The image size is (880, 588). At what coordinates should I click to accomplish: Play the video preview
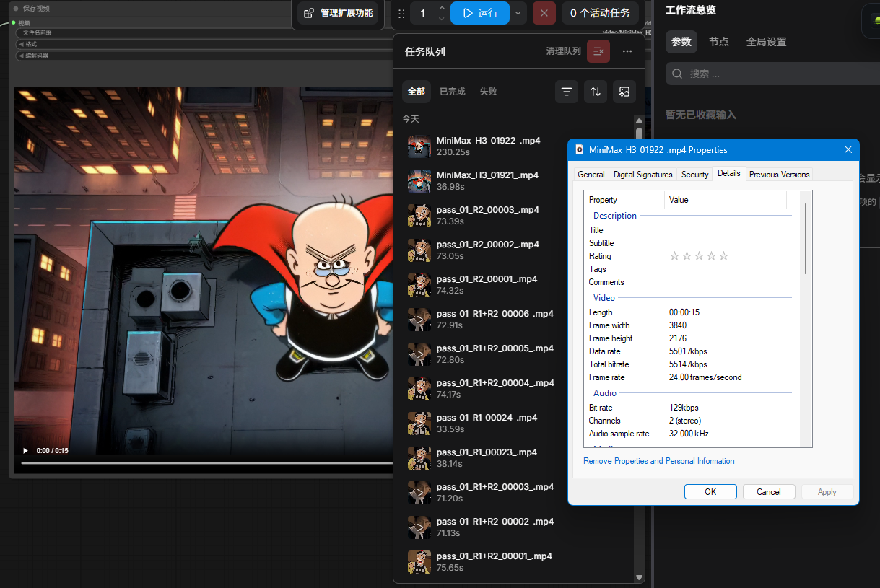tap(26, 451)
